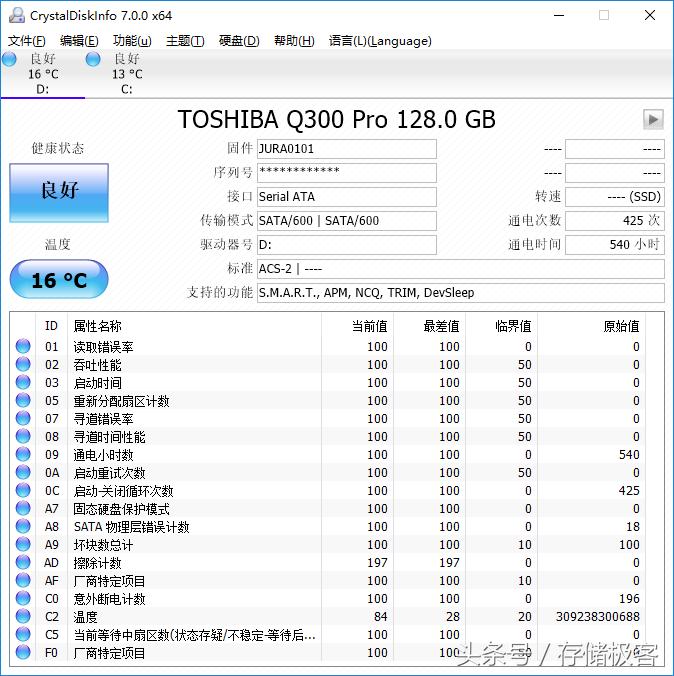Click the 标准 field ACS-2

tap(461, 269)
